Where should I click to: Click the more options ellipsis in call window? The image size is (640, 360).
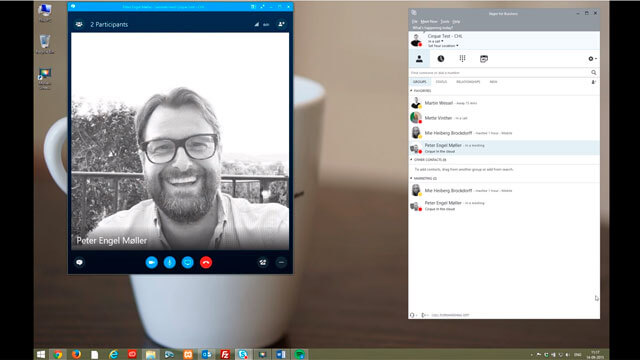[281, 262]
